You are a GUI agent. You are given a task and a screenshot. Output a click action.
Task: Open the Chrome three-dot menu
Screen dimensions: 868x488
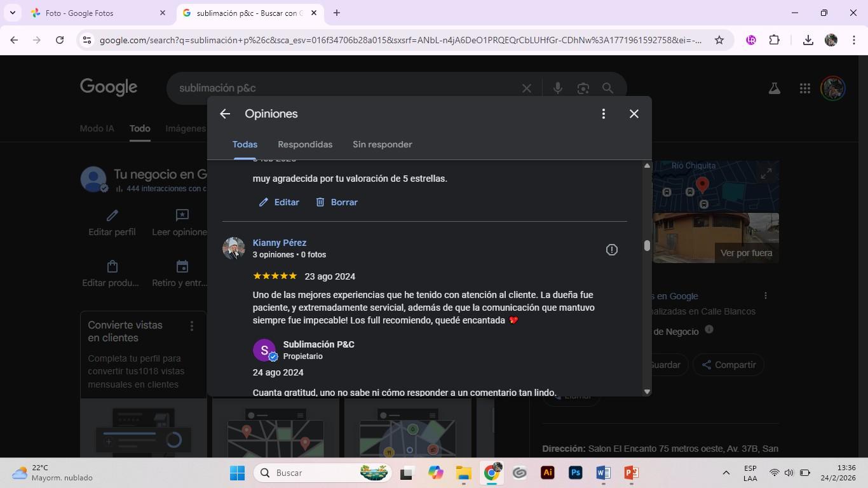853,40
